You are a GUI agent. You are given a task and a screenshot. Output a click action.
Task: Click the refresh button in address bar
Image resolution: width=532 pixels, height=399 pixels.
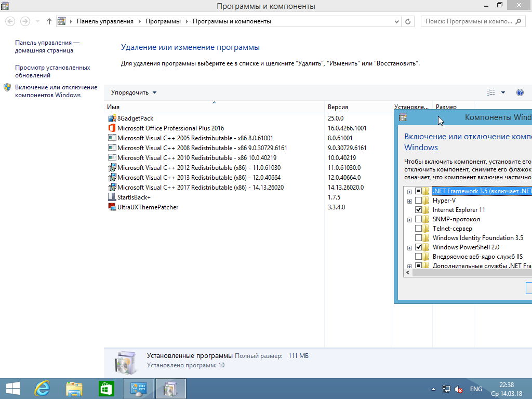408,21
